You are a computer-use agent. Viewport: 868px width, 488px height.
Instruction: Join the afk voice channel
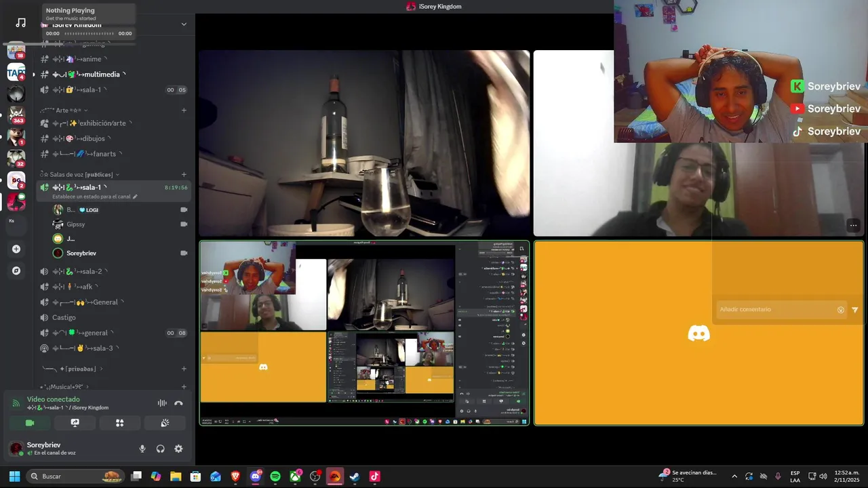[x=114, y=287]
